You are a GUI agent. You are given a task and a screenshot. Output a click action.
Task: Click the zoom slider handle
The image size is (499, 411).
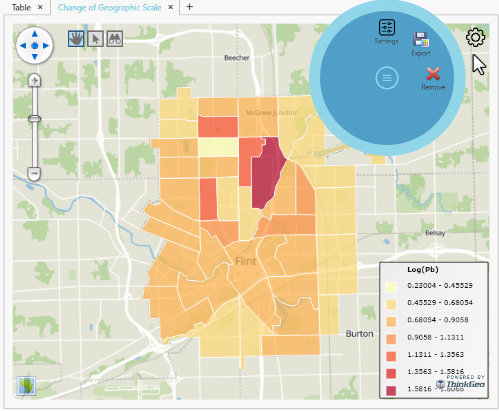(x=34, y=119)
